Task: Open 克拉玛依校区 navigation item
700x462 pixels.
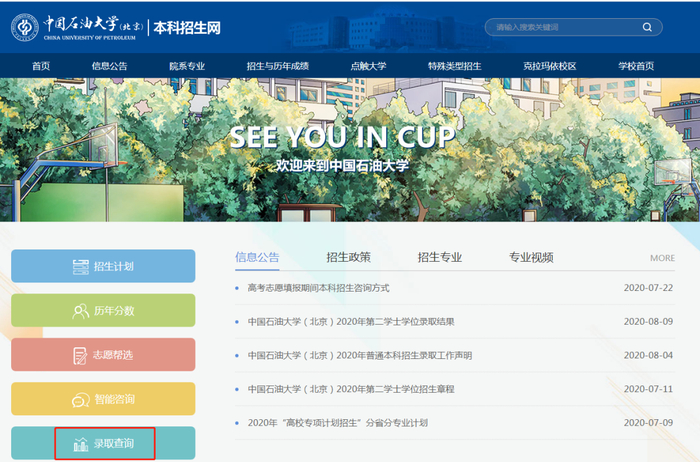Action: [550, 66]
